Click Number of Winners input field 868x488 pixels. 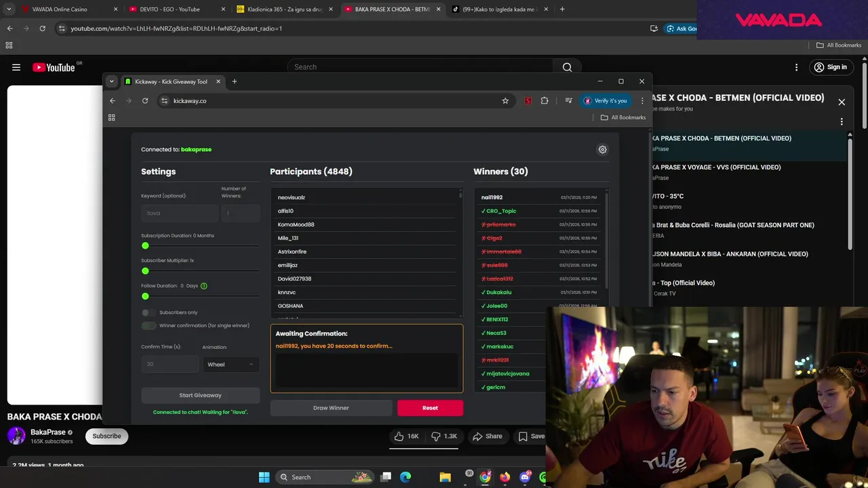pyautogui.click(x=240, y=213)
